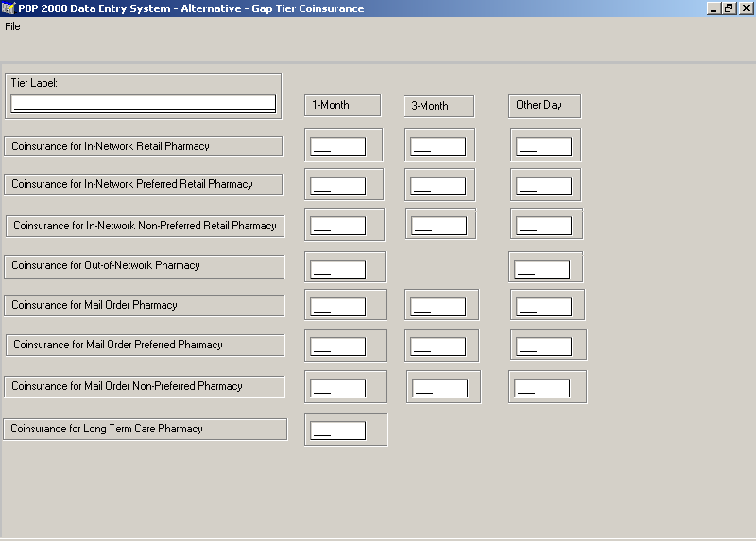Click 3-Month Mail Order Preferred Pharmacy field
756x541 pixels.
438,347
